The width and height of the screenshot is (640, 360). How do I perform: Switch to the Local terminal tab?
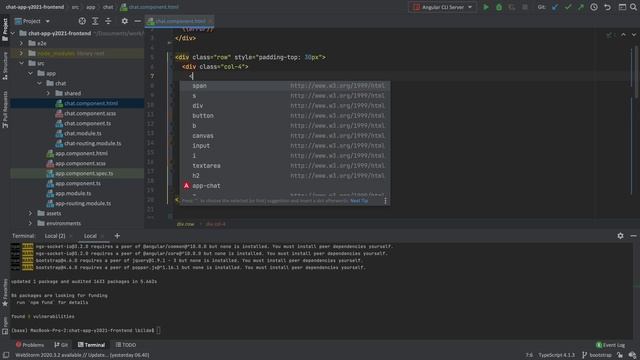90,236
